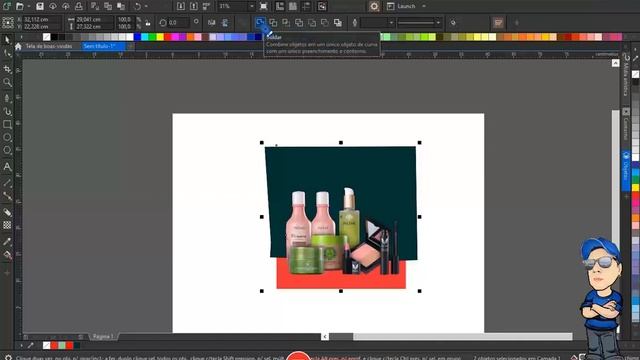
Task: Select the Text tool
Action: [x=7, y=167]
